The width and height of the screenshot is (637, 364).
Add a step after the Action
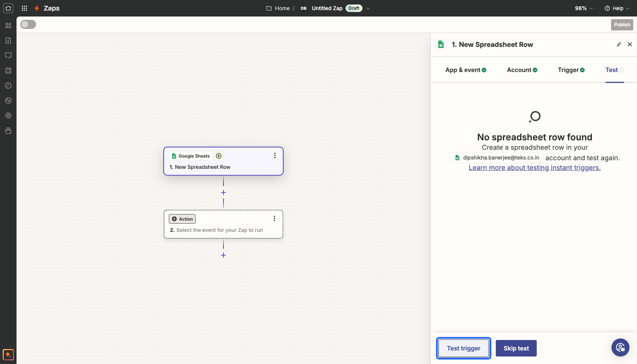tap(223, 255)
